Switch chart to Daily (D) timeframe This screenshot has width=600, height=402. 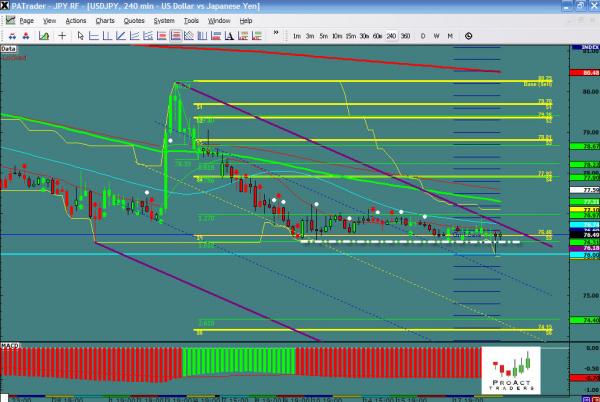coord(423,35)
